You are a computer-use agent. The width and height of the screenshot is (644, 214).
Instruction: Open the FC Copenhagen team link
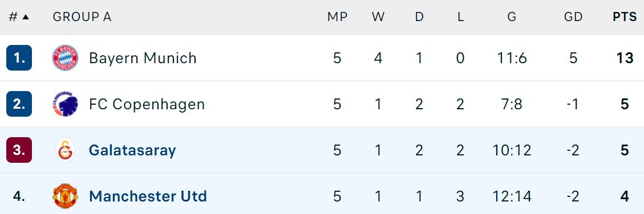[147, 105]
